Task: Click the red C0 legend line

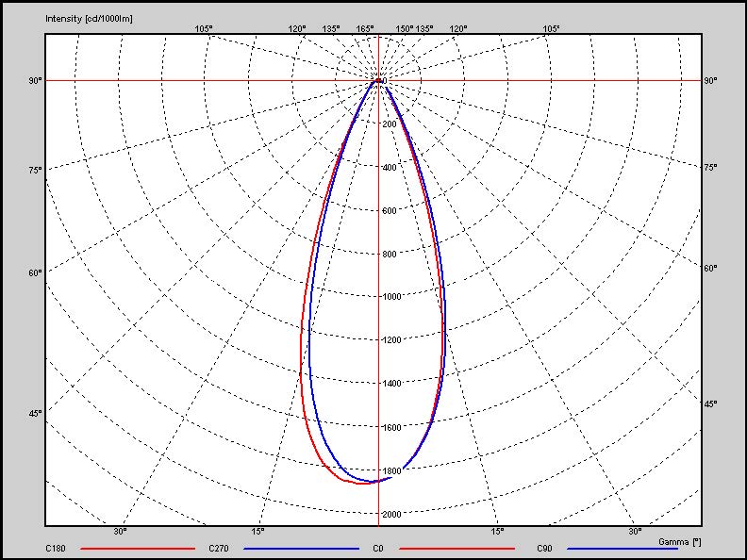Action: [457, 548]
